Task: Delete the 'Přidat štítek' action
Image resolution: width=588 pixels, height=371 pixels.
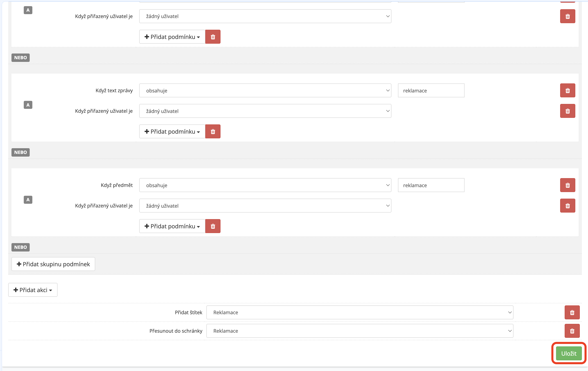Action: 572,312
